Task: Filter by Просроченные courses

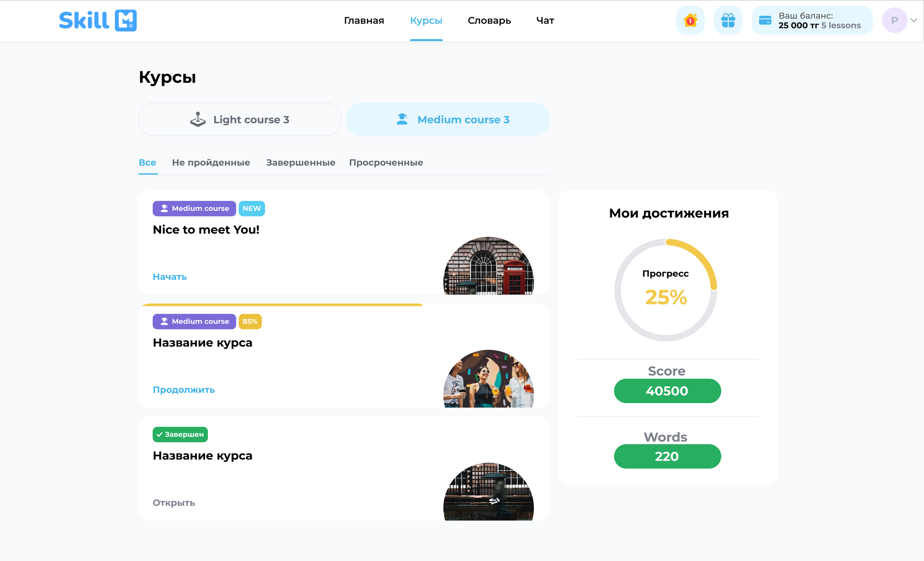Action: 386,163
